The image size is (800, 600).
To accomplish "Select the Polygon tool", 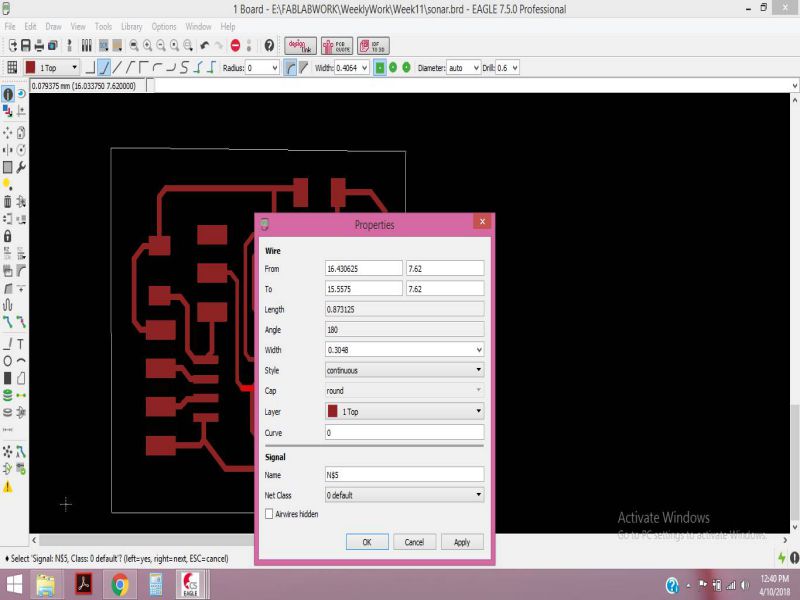I will tap(21, 378).
